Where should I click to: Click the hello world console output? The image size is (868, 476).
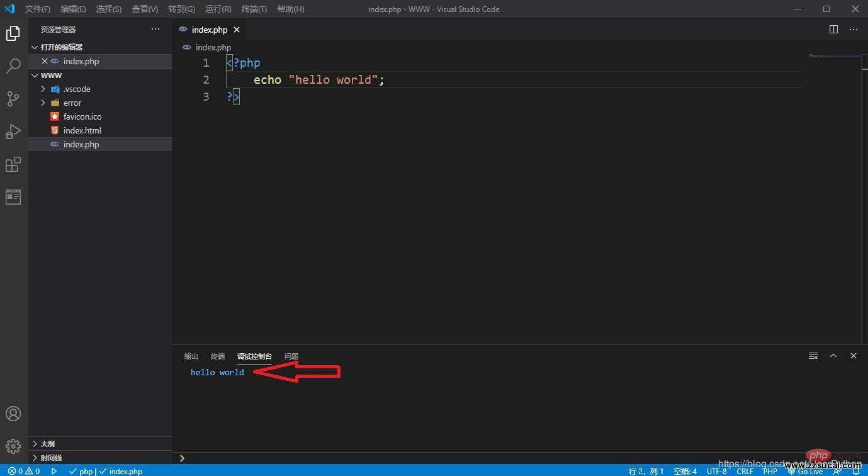(217, 372)
